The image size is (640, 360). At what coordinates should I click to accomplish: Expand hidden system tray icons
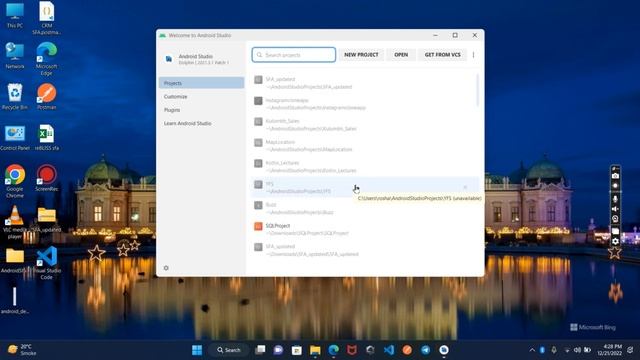pos(532,350)
